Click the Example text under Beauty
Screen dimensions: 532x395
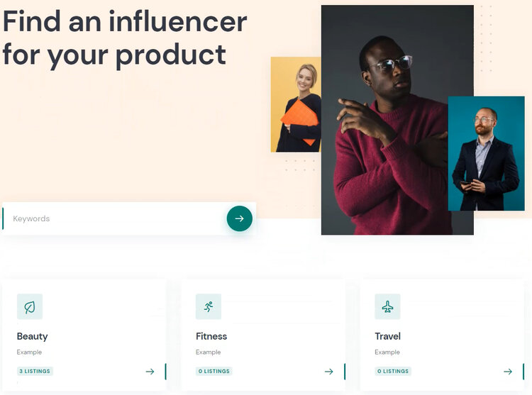click(29, 352)
